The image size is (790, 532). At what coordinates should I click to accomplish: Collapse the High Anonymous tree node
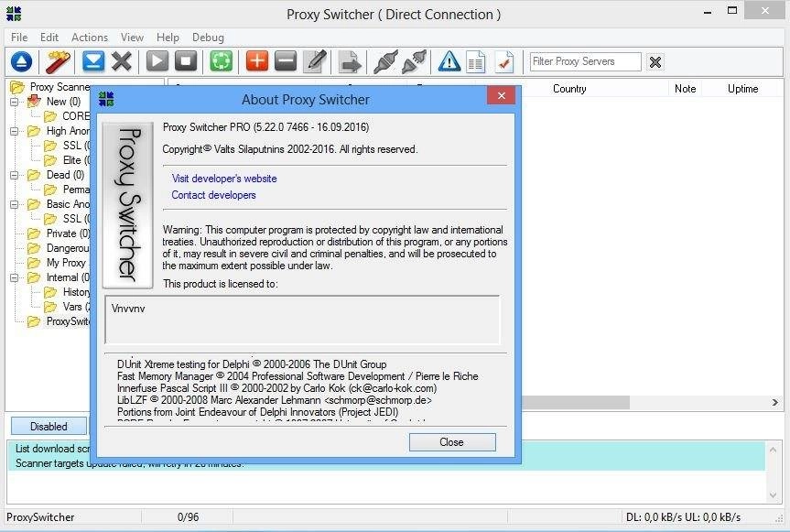click(x=15, y=131)
